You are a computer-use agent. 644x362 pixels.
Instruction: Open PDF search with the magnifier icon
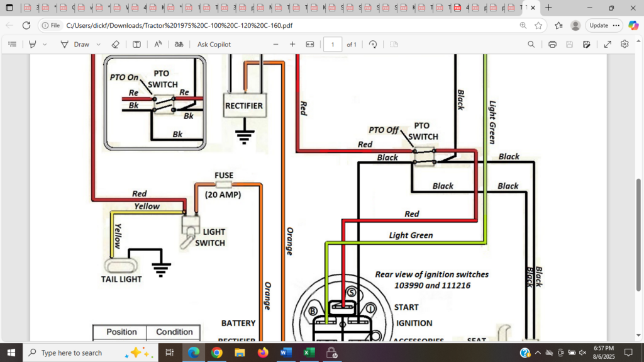pyautogui.click(x=531, y=45)
